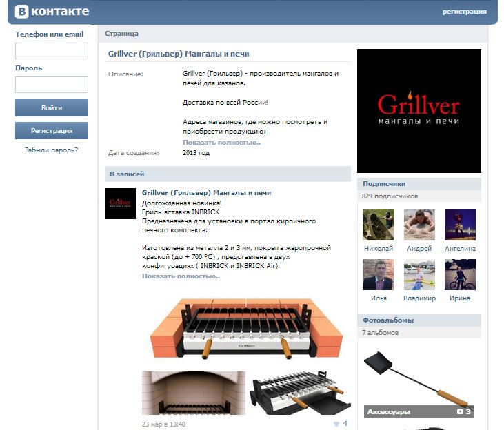Open subscriber Ирина's avatar
This screenshot has height=430, width=504.
pyautogui.click(x=460, y=275)
